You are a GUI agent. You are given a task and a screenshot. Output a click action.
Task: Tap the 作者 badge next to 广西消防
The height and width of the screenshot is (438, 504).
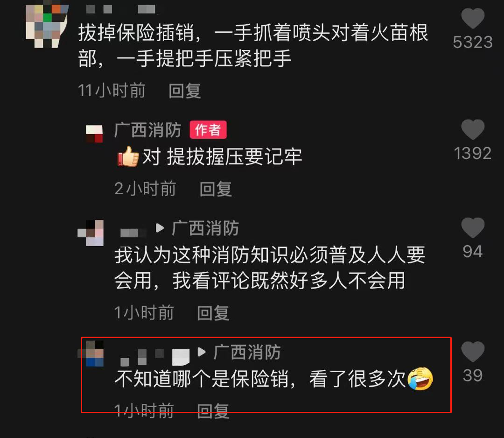point(208,130)
